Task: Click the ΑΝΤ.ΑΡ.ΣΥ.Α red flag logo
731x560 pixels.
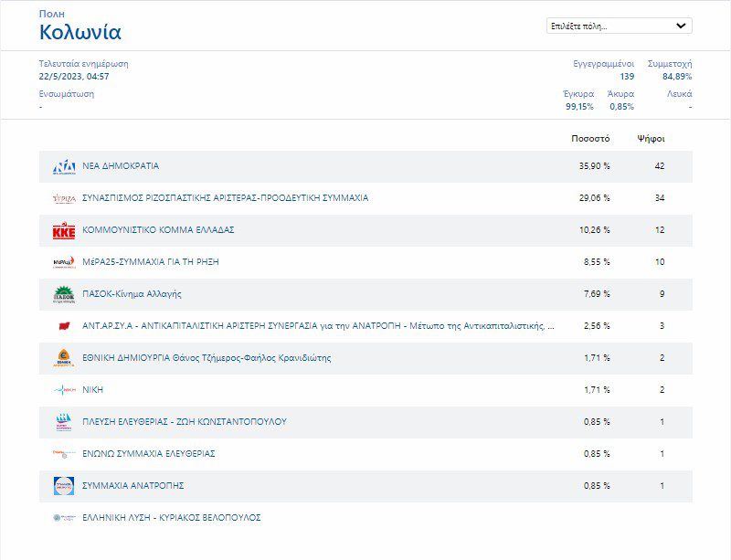Action: (x=64, y=326)
